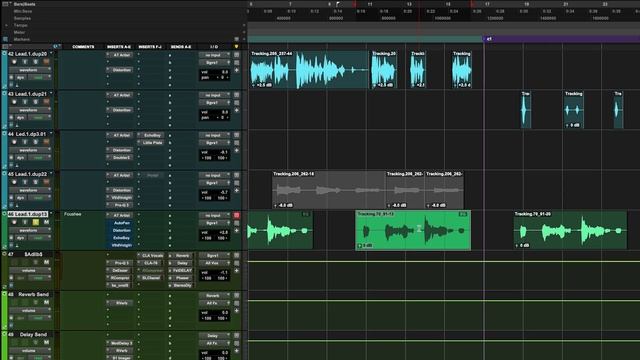This screenshot has height=360, width=640.
Task: Click the vol -1.1 field on track 47
Action: tap(215, 272)
